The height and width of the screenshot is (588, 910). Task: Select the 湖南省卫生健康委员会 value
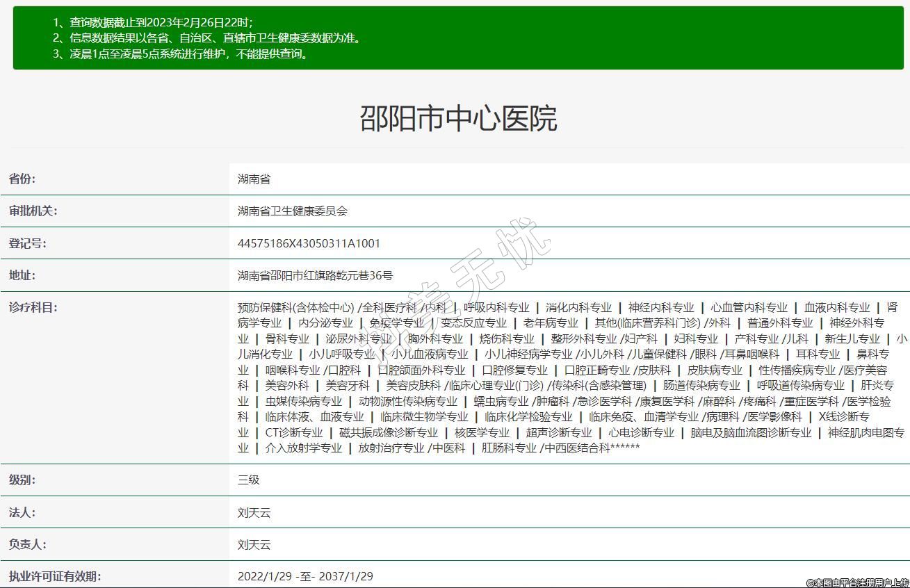[292, 211]
